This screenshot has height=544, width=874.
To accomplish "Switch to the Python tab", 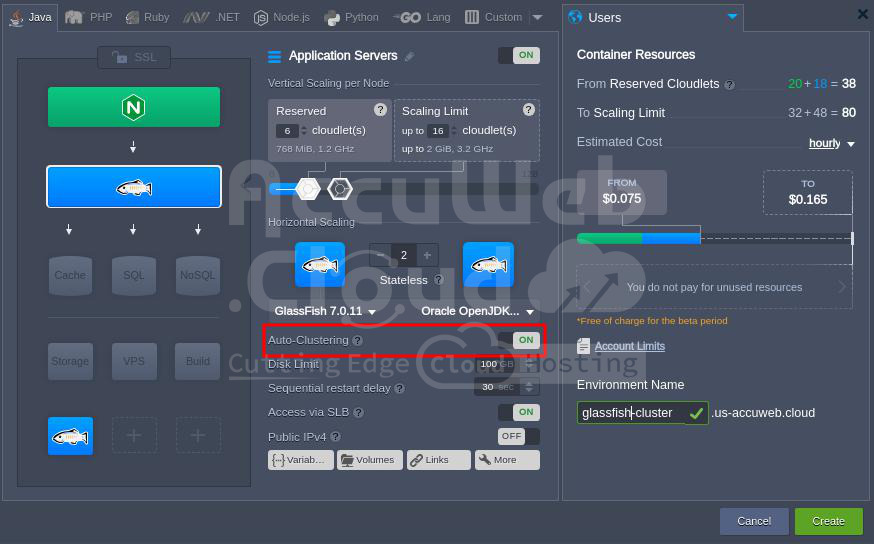I will pyautogui.click(x=351, y=17).
